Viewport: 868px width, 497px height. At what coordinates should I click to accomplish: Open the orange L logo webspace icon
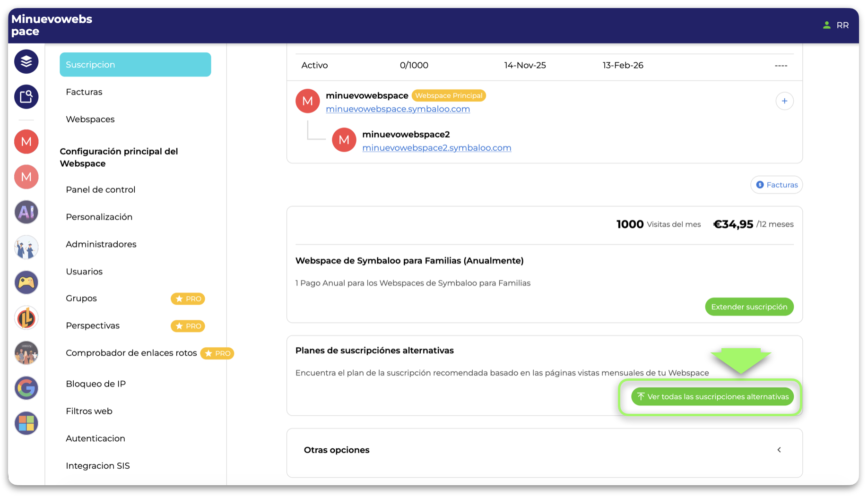tap(26, 317)
